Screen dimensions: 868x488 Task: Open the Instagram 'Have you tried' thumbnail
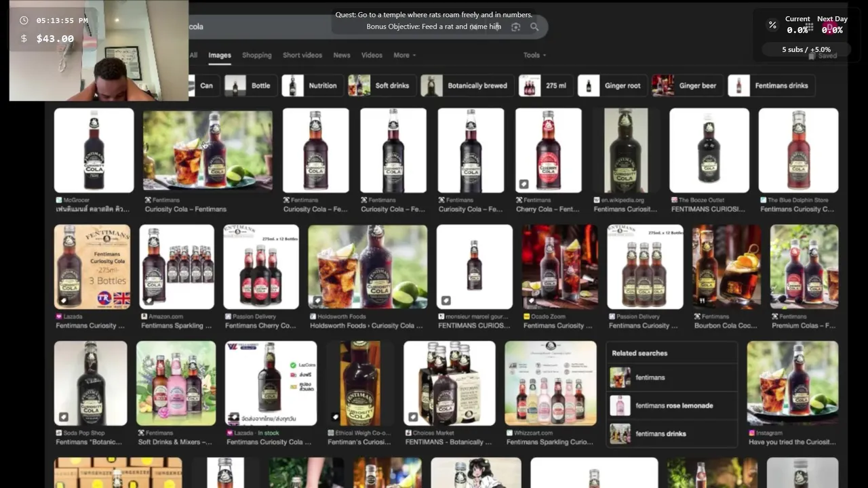792,384
